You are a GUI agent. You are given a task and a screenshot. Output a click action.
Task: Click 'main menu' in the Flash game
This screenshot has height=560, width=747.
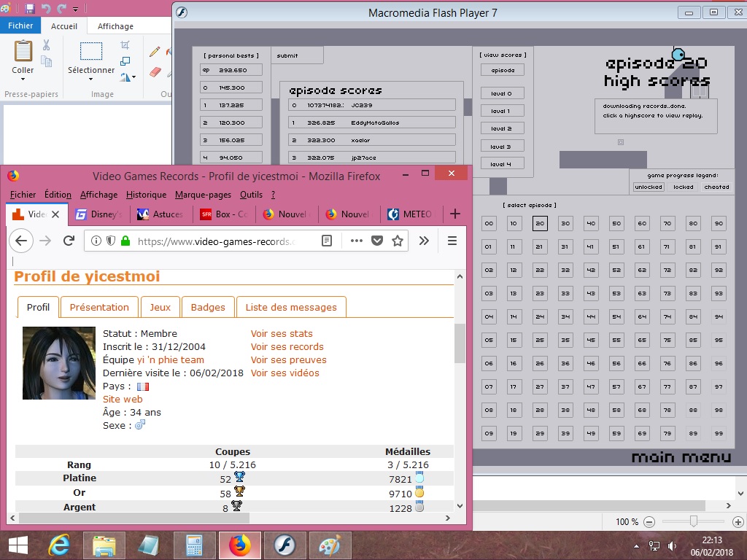pyautogui.click(x=681, y=457)
